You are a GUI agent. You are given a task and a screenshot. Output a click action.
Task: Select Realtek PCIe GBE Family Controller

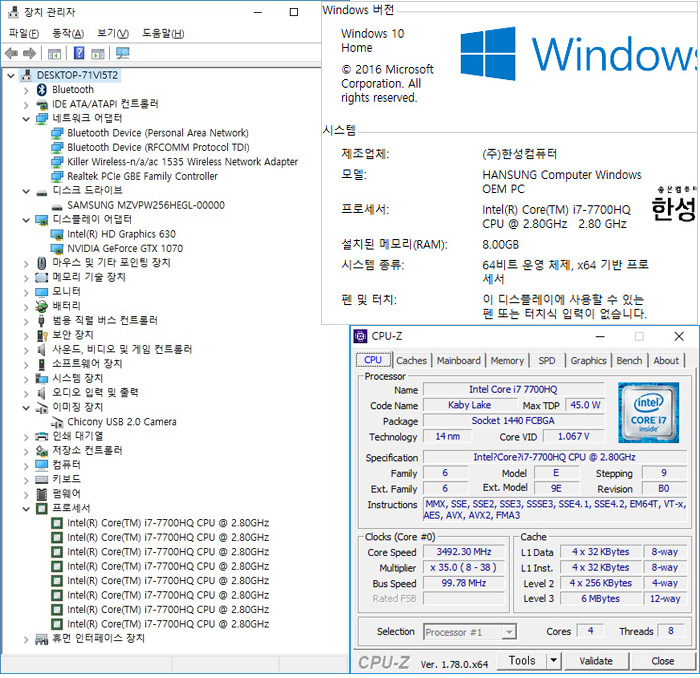point(142,176)
